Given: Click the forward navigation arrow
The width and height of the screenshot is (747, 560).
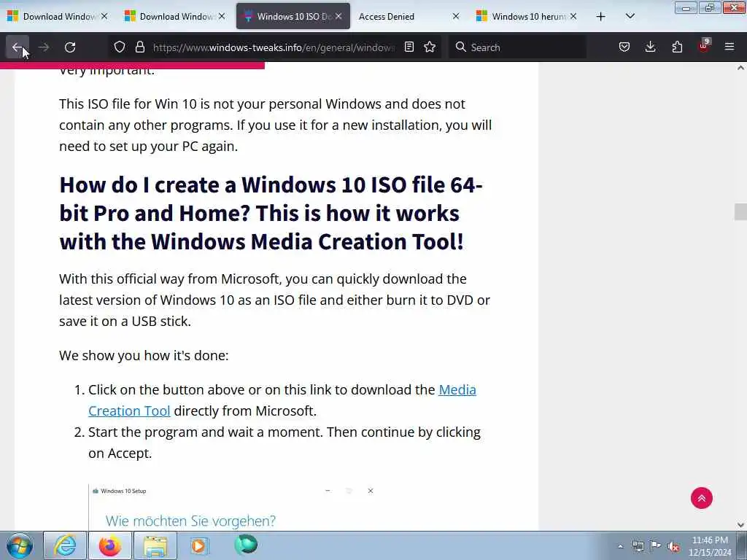Looking at the screenshot, I should tap(43, 47).
